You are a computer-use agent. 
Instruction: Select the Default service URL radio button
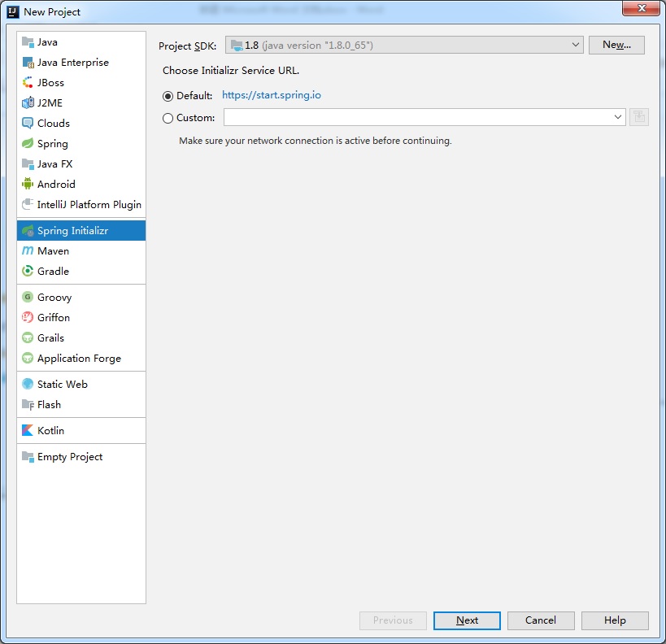coord(168,96)
